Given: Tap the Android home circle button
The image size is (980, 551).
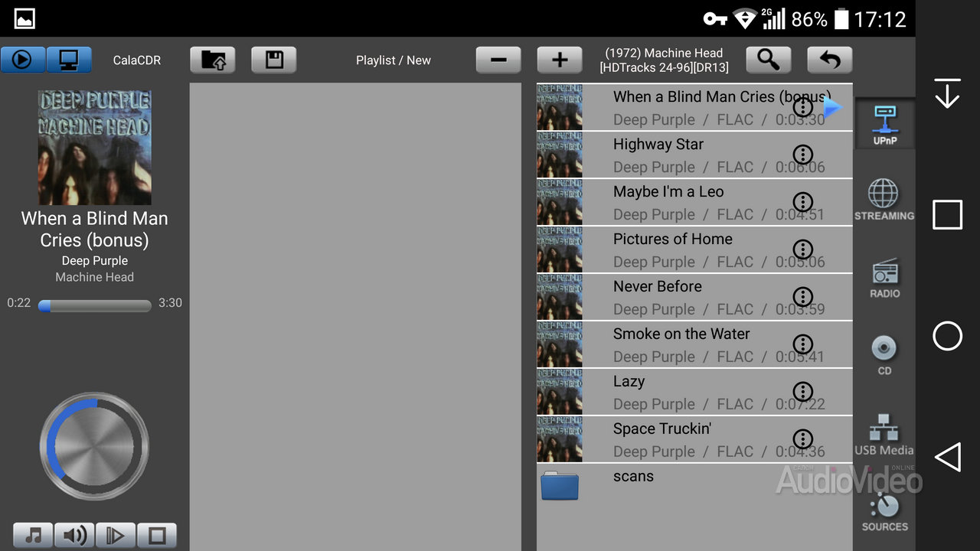Looking at the screenshot, I should pyautogui.click(x=948, y=336).
